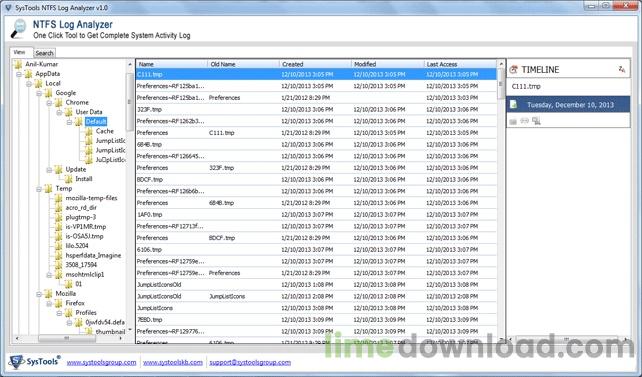Screen dimensions: 642x377
Task: Select the 3508_17594 tree item
Action: (81, 265)
